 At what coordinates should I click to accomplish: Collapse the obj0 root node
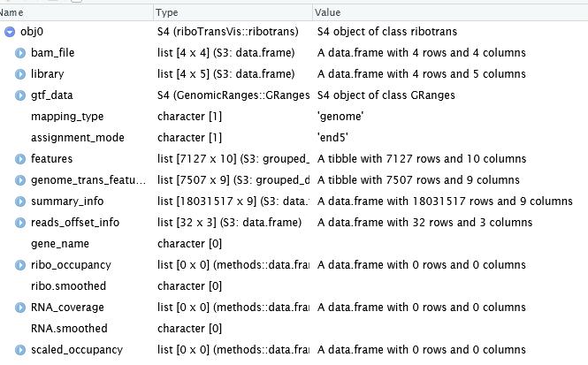tap(10, 32)
